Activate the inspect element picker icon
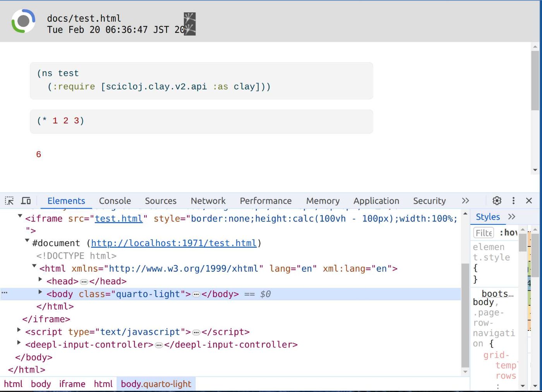This screenshot has width=542, height=392. click(x=9, y=200)
